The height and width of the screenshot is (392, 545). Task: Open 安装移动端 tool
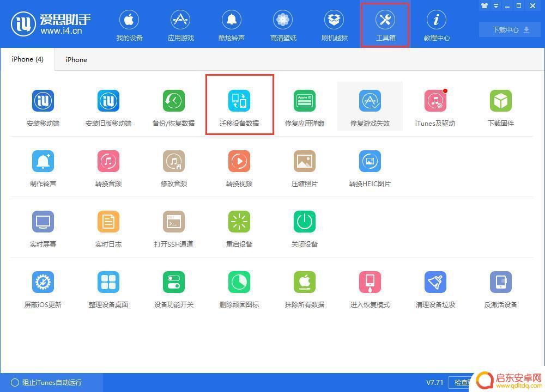click(43, 108)
